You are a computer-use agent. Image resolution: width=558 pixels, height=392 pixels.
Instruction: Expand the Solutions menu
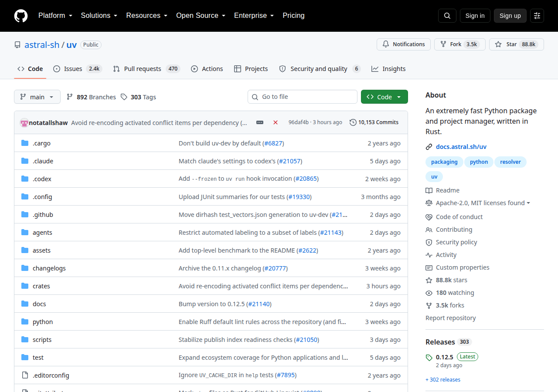(99, 16)
